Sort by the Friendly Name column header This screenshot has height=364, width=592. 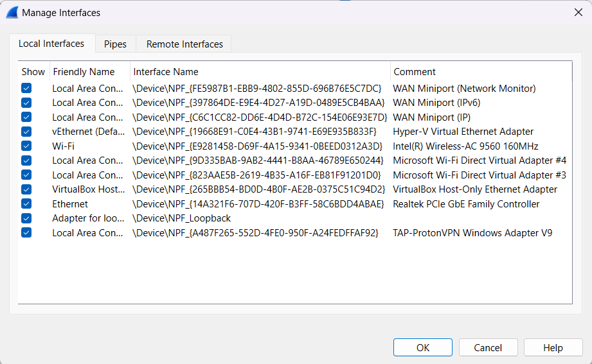84,72
